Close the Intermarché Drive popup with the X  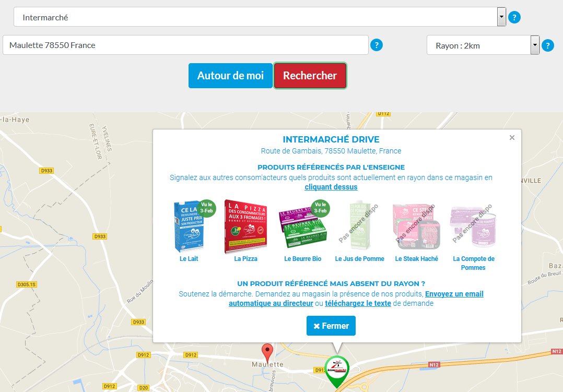coord(512,137)
